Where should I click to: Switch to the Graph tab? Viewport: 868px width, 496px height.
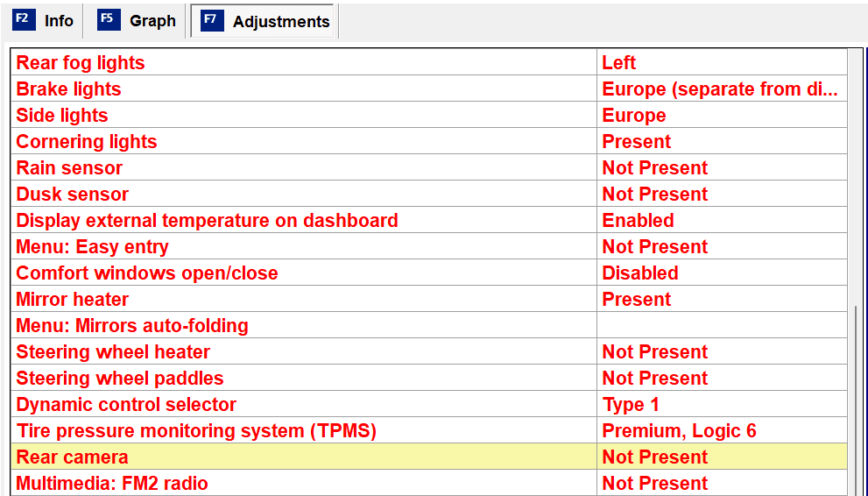pos(152,21)
